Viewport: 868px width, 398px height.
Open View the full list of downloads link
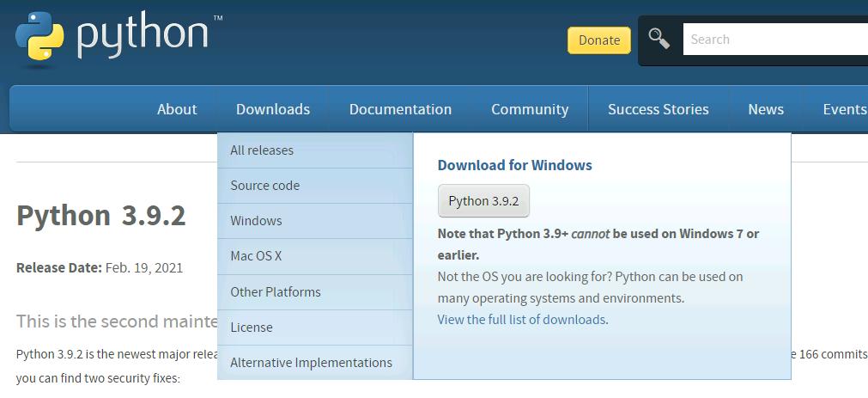coord(521,320)
